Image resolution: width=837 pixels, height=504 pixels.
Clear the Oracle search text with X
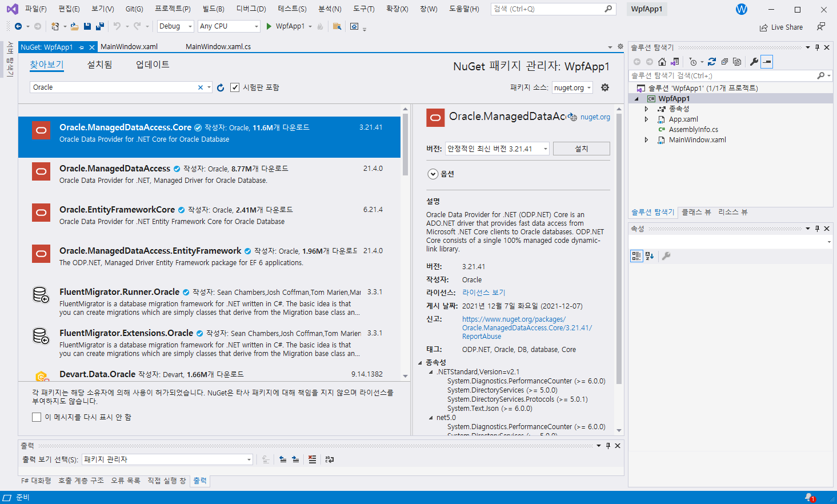click(201, 87)
